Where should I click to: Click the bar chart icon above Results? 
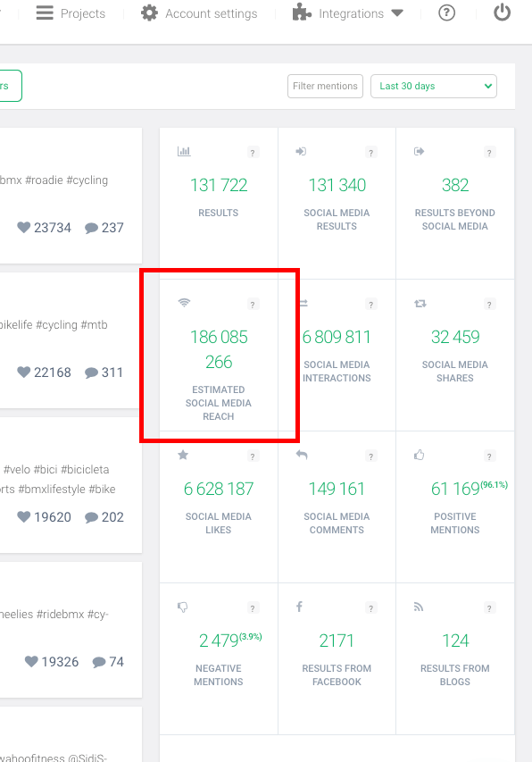pos(184,151)
